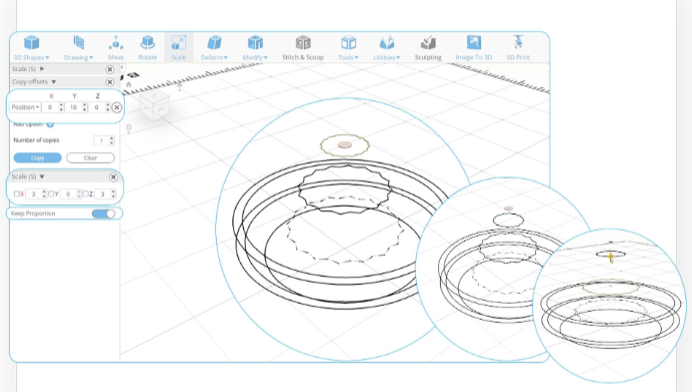692x392 pixels.
Task: Close the Copy offsets panel
Action: point(110,82)
